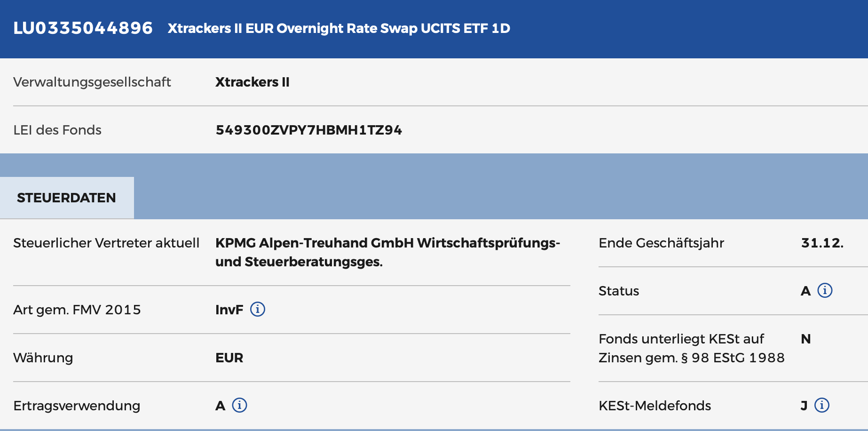Click the ISIN LU0335044896 in header
The height and width of the screenshot is (431, 868).
pyautogui.click(x=83, y=28)
